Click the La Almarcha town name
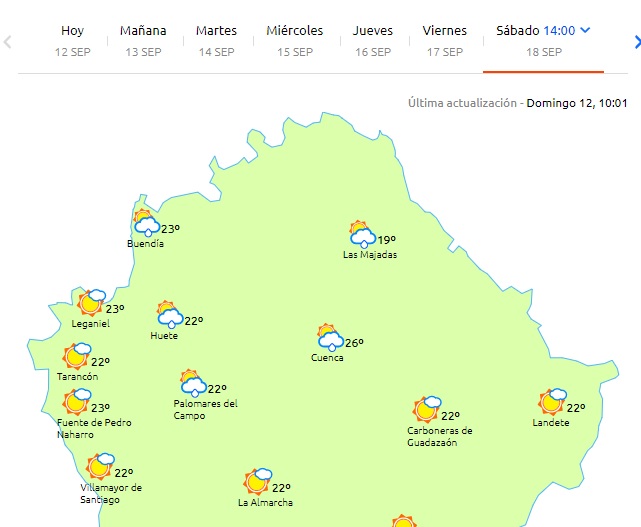 pyautogui.click(x=265, y=502)
